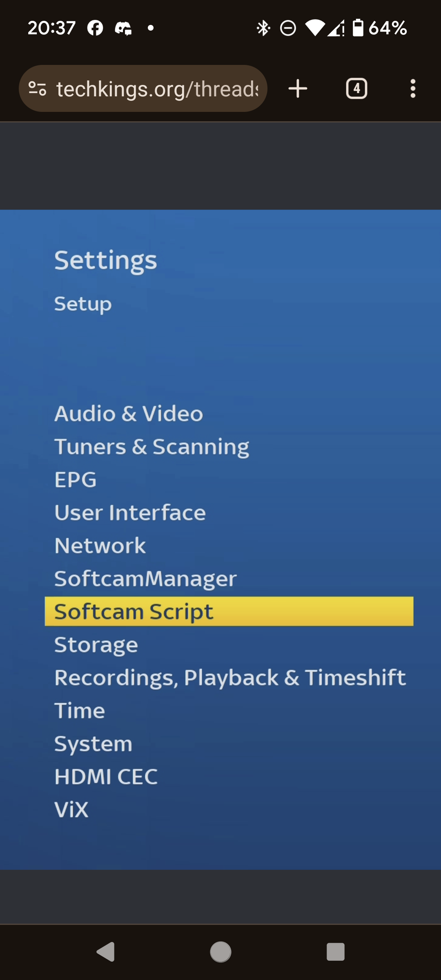This screenshot has width=441, height=980.
Task: Select Tuners & Scanning menu entry
Action: (x=152, y=447)
